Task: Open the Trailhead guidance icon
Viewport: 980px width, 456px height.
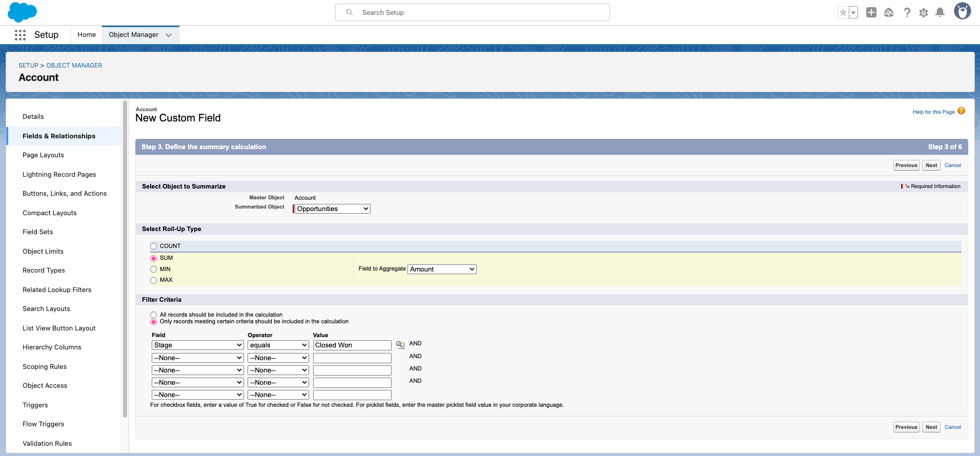Action: coord(889,13)
